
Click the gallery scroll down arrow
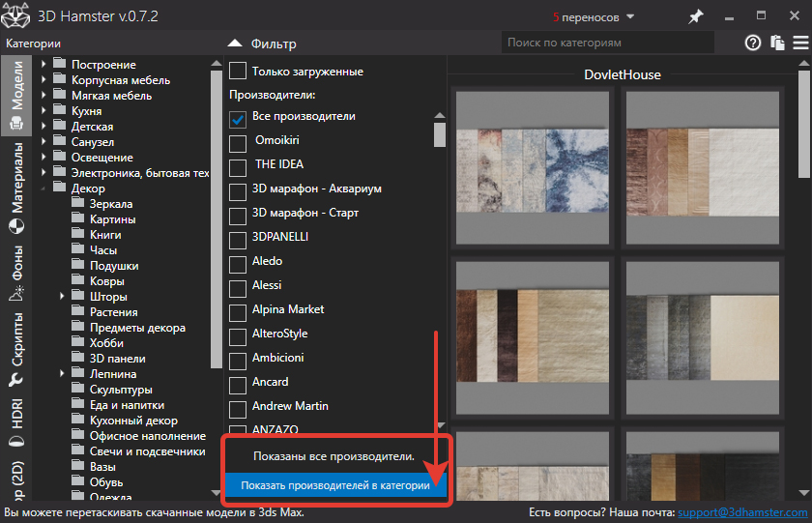[803, 492]
